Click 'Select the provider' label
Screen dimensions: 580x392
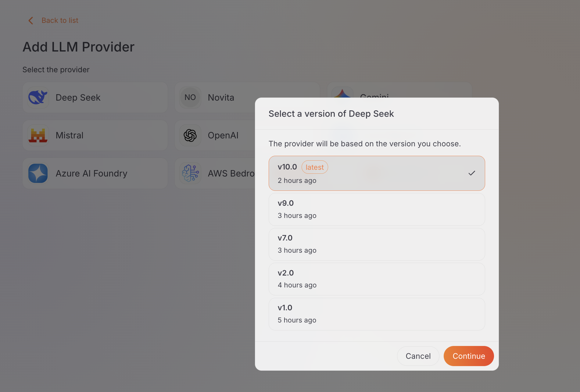point(56,70)
